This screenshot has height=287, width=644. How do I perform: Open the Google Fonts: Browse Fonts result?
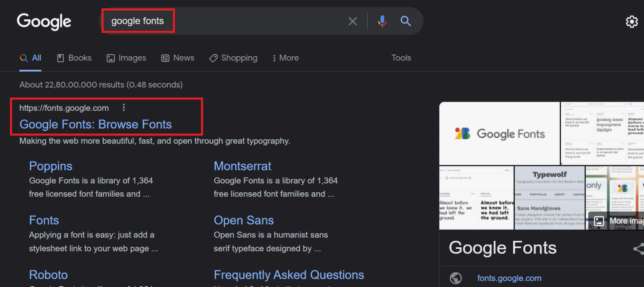tap(96, 124)
